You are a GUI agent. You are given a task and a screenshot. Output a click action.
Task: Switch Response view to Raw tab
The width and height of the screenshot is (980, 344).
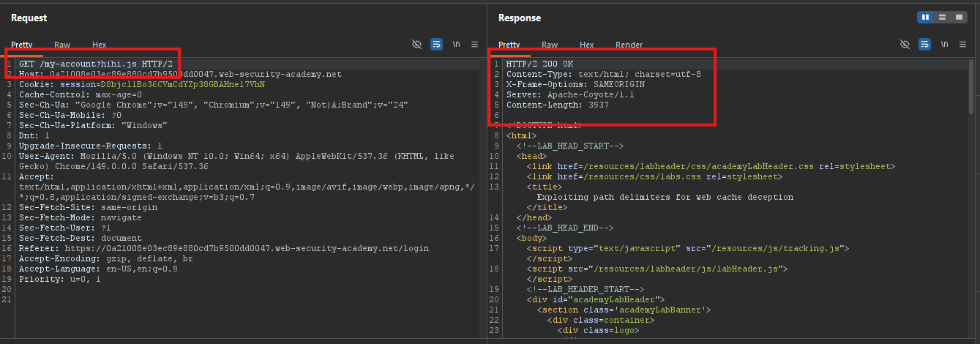click(x=550, y=45)
